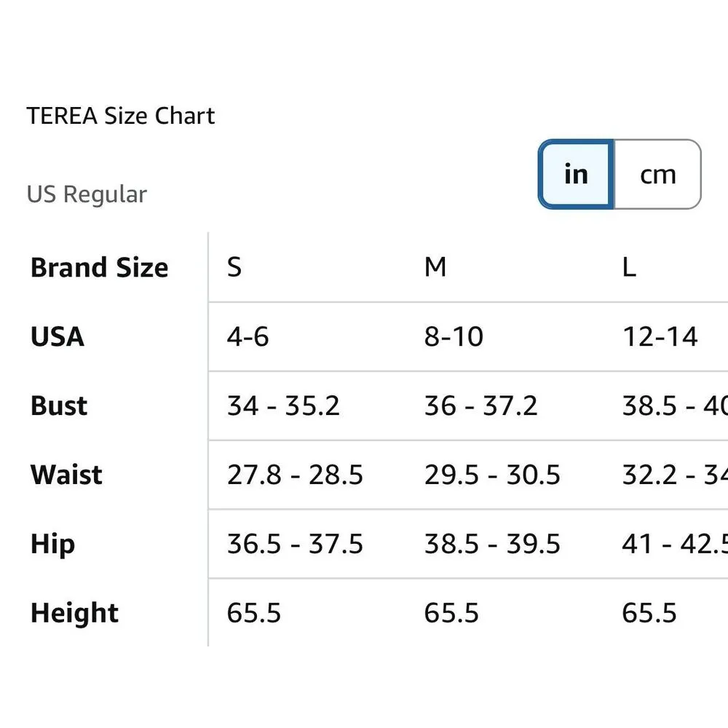Switch units to inches
Screen dimensions: 728x728
(576, 175)
